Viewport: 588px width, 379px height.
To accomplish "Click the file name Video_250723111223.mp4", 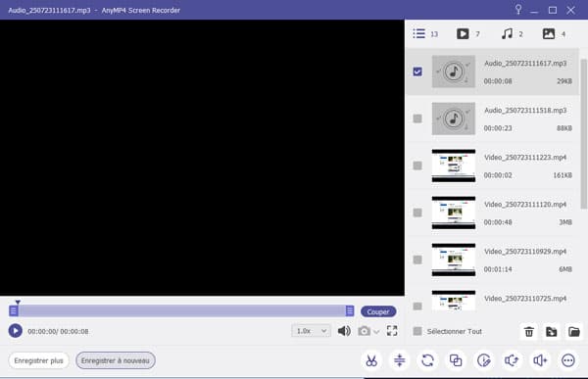I will pyautogui.click(x=525, y=158).
